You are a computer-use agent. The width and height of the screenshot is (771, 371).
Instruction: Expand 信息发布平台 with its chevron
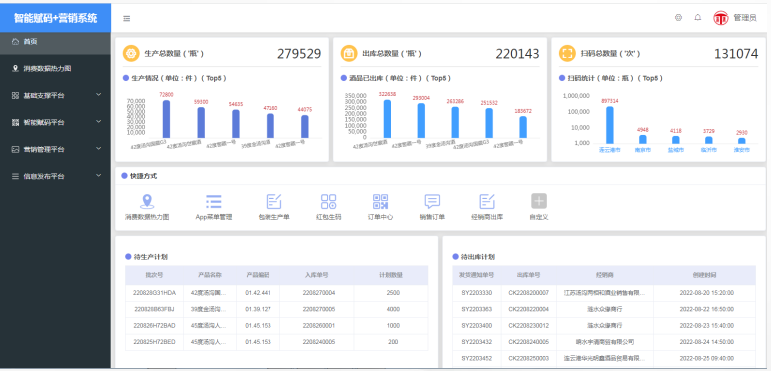(98, 175)
